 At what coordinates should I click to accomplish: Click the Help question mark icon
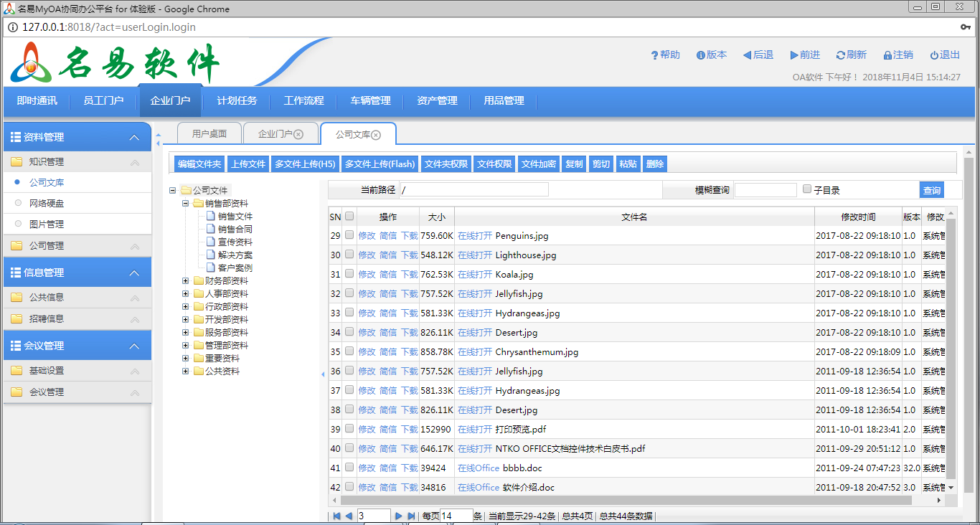(654, 55)
